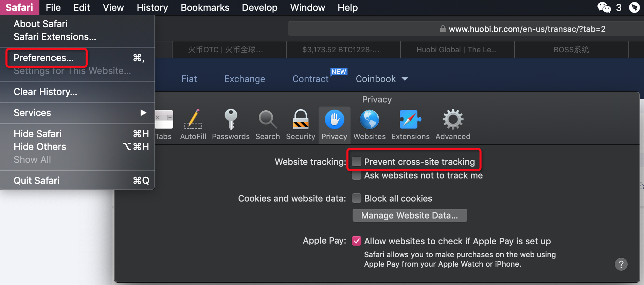
Task: Choose Quit Safari menu item
Action: tap(77, 180)
